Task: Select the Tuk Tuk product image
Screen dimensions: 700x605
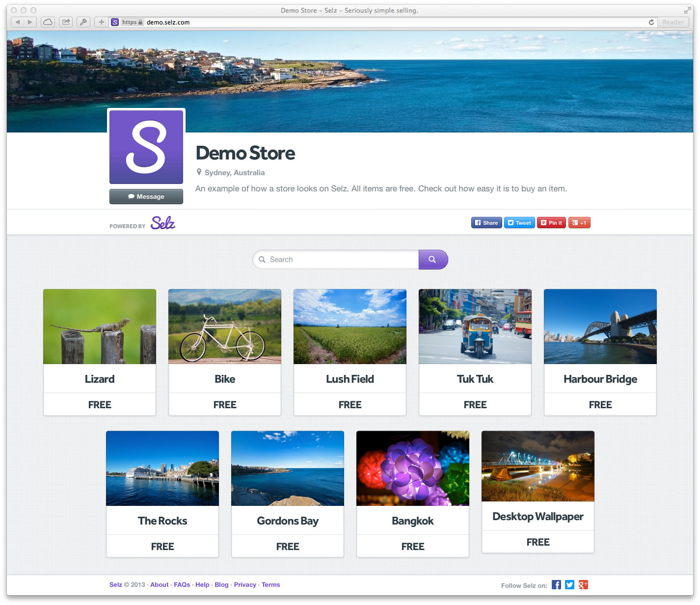Action: [x=475, y=327]
